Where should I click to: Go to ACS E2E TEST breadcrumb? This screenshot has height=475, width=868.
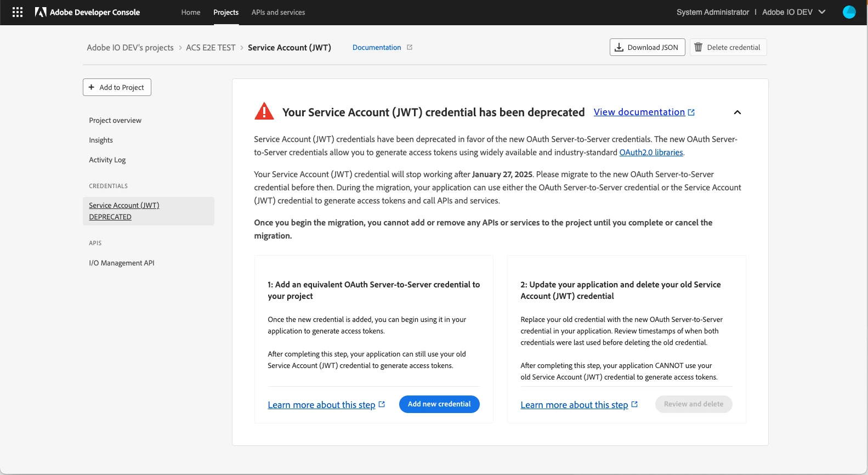pyautogui.click(x=211, y=47)
